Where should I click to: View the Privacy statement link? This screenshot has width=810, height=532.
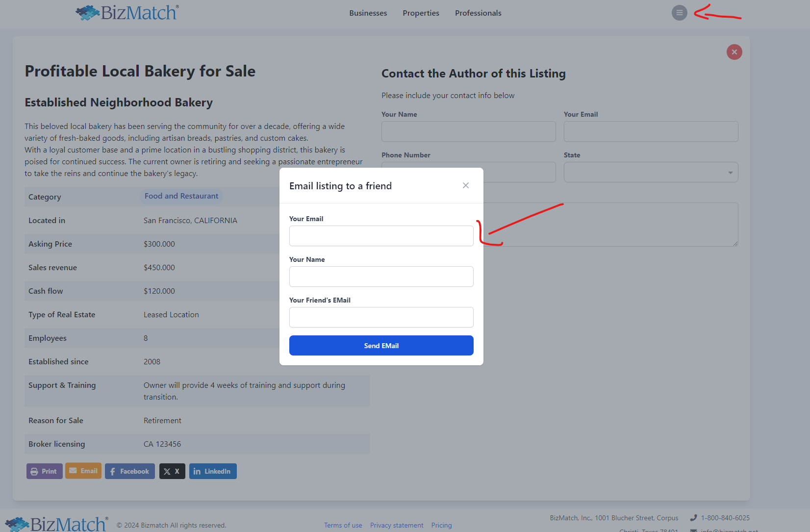[x=396, y=525]
